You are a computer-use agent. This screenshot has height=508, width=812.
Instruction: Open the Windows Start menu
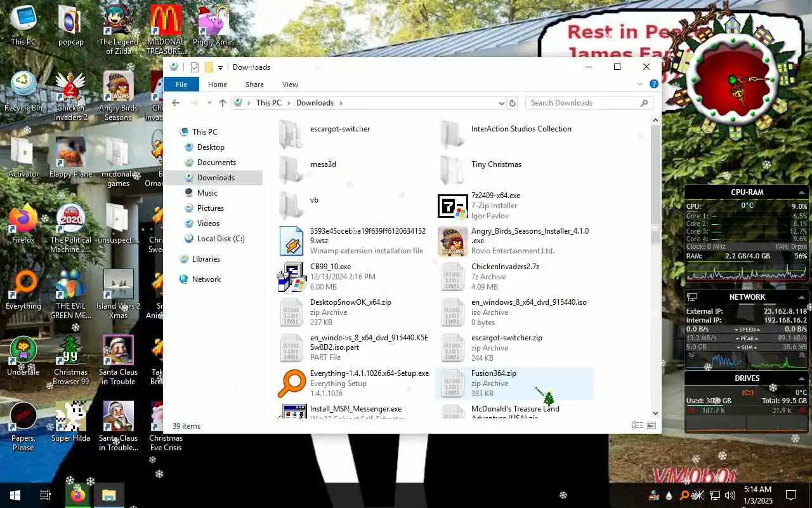click(x=15, y=495)
